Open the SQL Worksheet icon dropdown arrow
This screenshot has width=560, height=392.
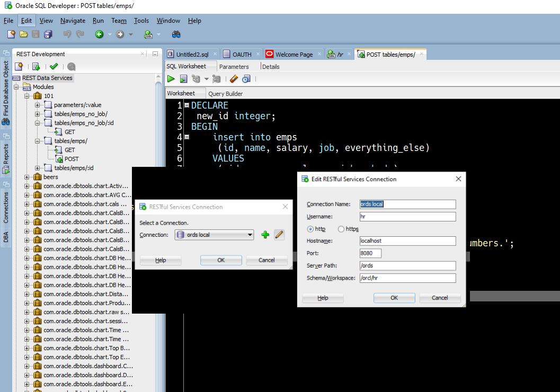click(x=158, y=34)
